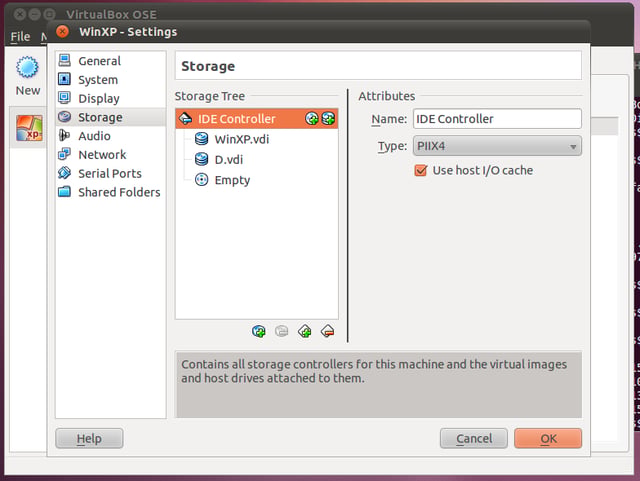The height and width of the screenshot is (481, 640).
Task: Open the controller Type dropdown PIIX4
Action: 497,146
